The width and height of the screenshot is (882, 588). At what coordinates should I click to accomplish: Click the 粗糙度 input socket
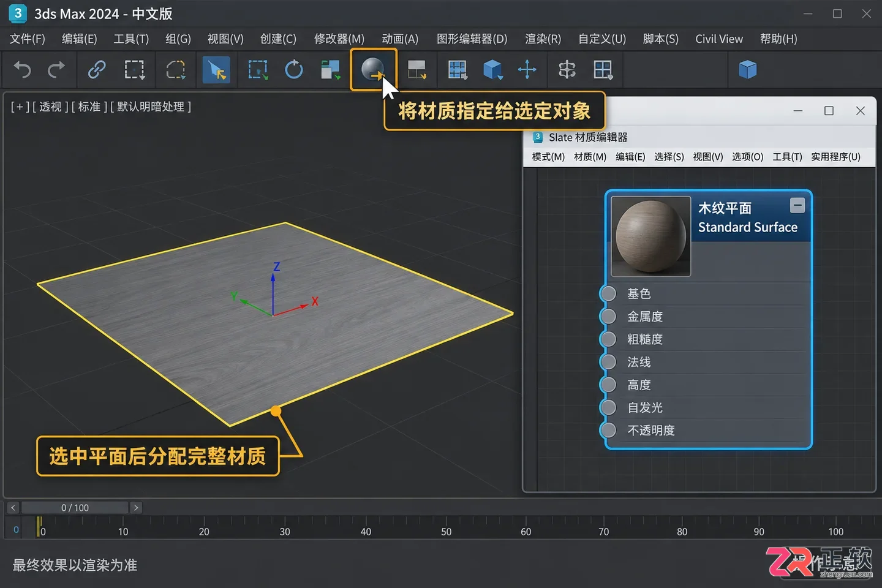click(608, 339)
